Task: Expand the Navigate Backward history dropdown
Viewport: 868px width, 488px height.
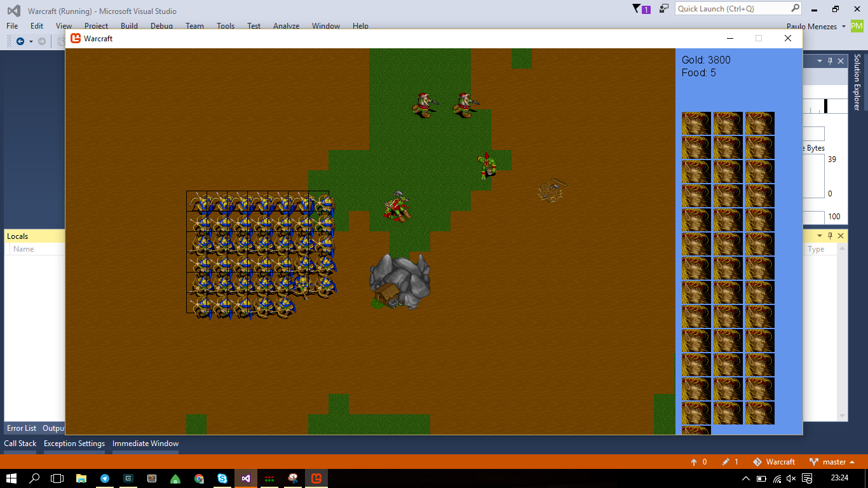Action: (31, 41)
